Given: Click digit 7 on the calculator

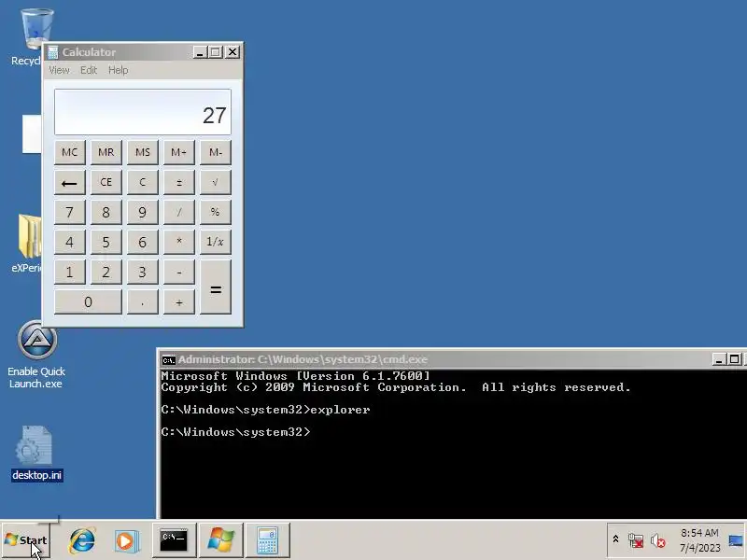Looking at the screenshot, I should pyautogui.click(x=69, y=213).
